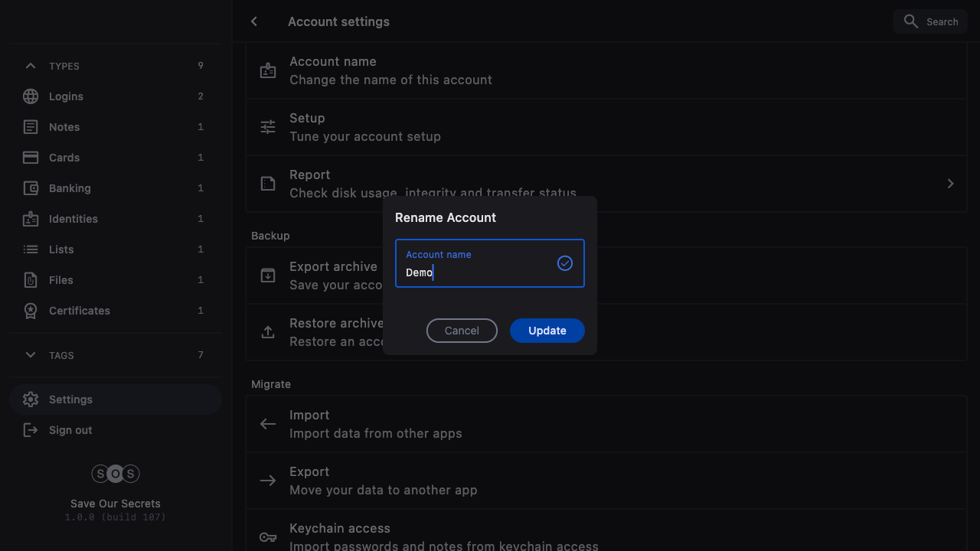This screenshot has width=980, height=551.
Task: Click the Keychain access key icon
Action: [x=268, y=537]
